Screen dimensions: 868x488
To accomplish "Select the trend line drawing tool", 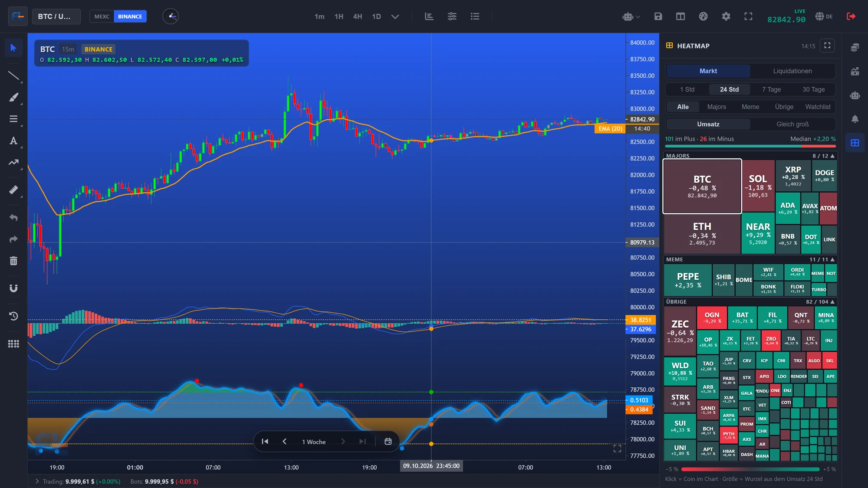I will point(13,76).
